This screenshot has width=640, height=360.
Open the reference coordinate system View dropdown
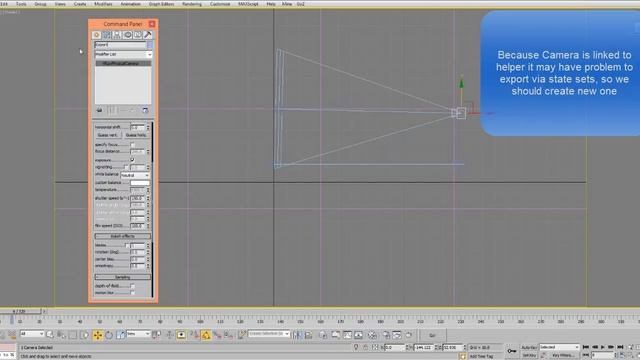click(x=138, y=334)
